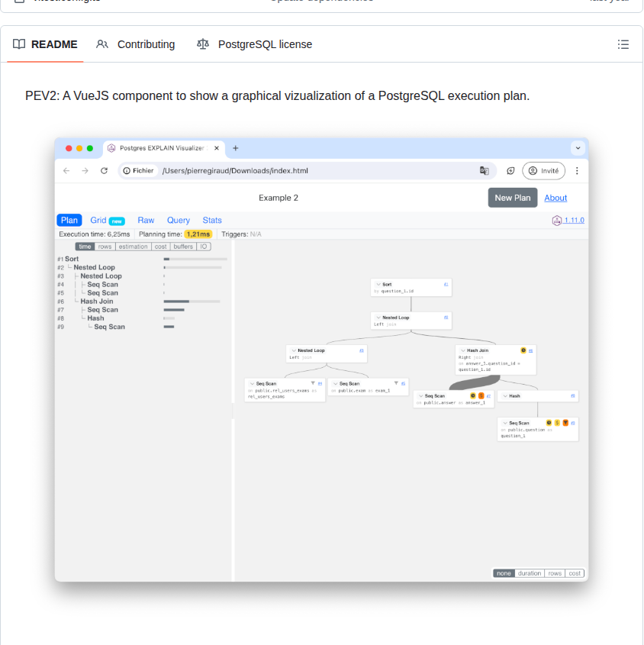Screen dimensions: 644x645
Task: Open the Stats tab
Action: [212, 221]
